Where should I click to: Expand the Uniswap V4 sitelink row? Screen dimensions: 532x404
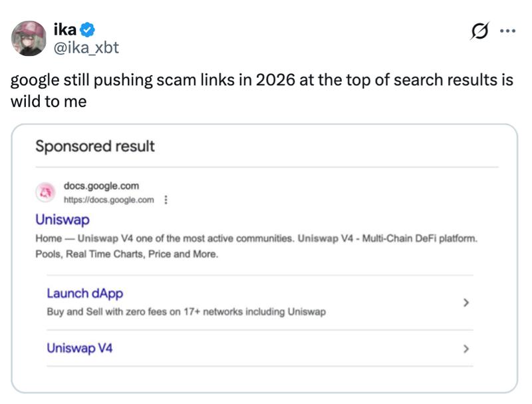point(266,347)
